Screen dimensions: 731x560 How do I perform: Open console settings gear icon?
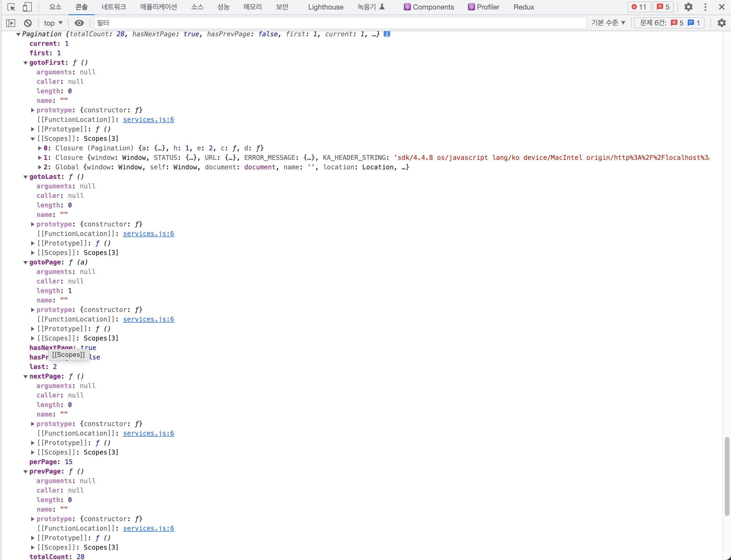(721, 23)
